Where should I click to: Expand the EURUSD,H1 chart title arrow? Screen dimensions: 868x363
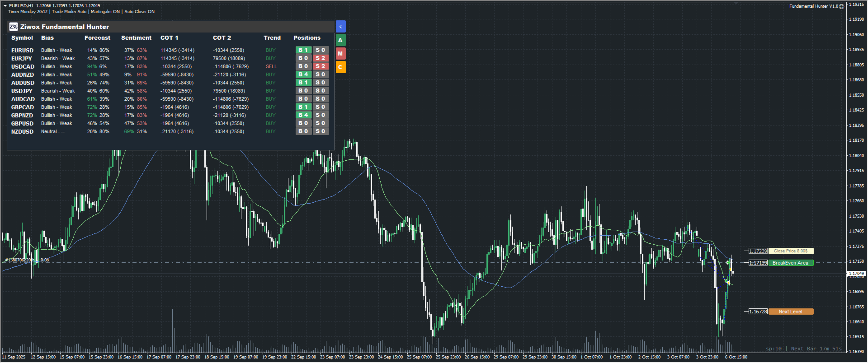click(5, 6)
